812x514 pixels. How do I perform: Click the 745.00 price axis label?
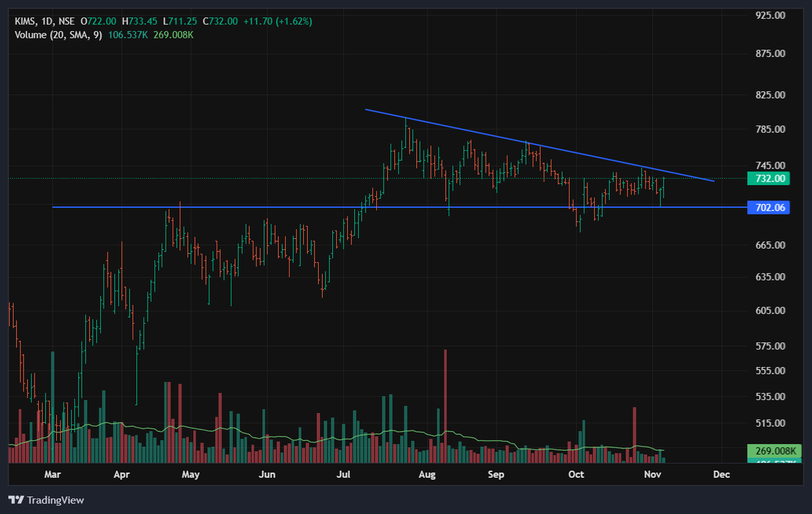pos(769,165)
